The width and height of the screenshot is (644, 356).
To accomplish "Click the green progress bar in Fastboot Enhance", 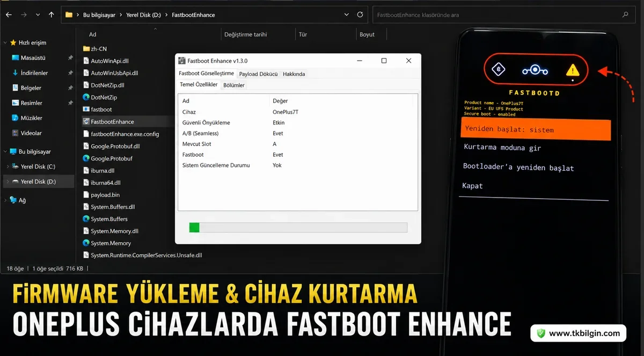I will (194, 228).
